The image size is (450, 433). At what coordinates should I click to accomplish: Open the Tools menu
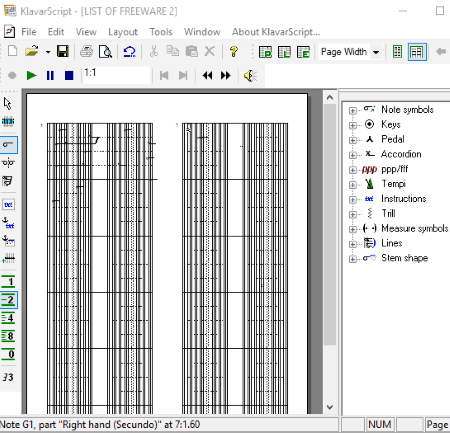pos(161,32)
